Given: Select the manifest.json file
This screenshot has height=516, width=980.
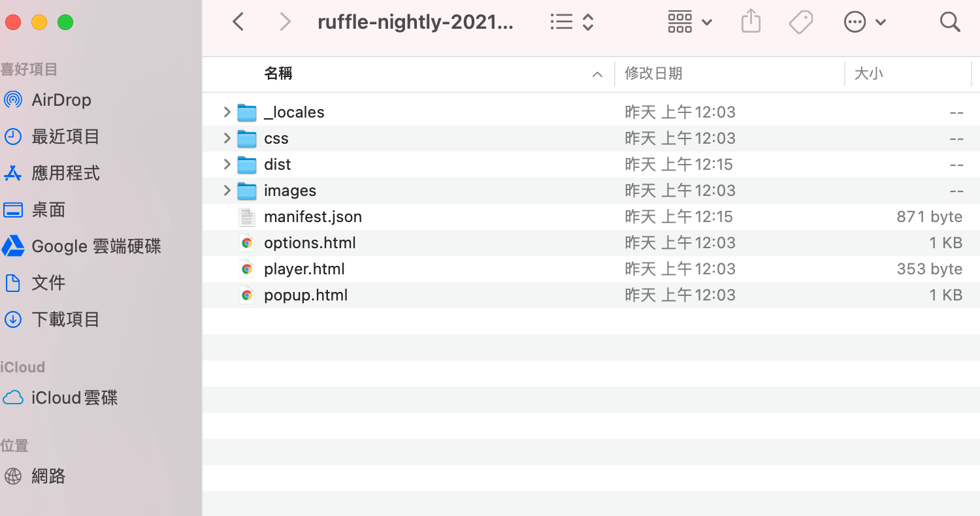Looking at the screenshot, I should click(x=312, y=217).
